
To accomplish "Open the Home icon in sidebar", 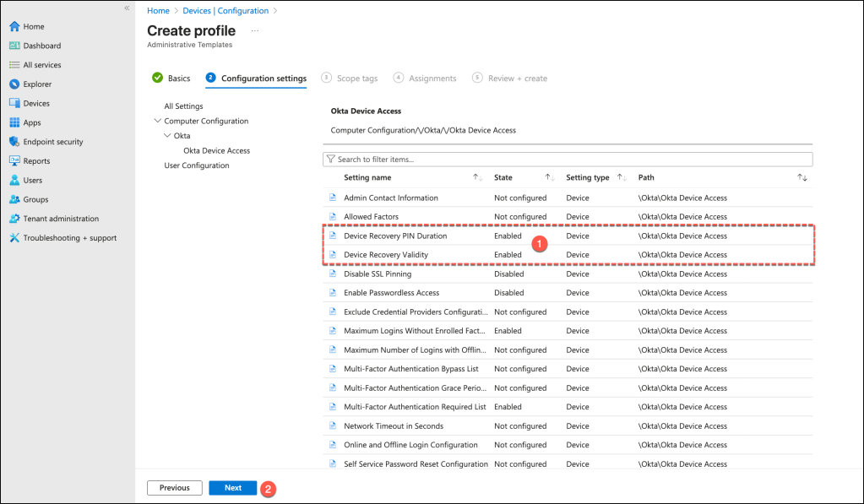I will [x=14, y=26].
